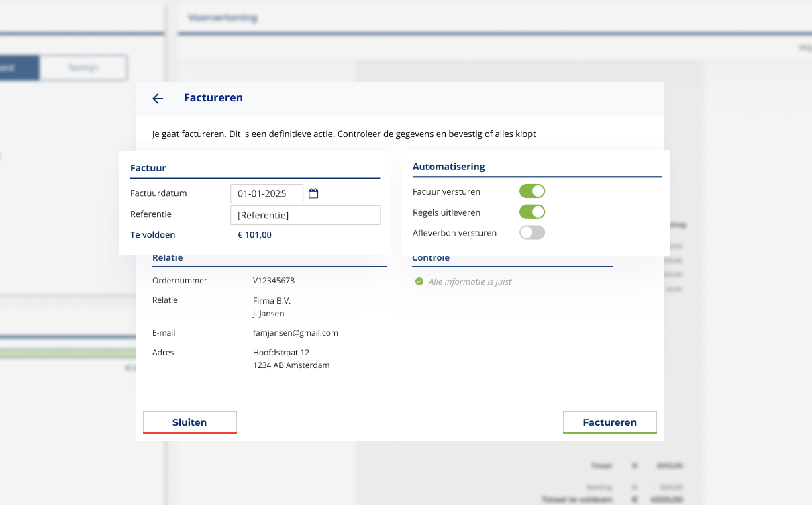Screen dimensions: 812x505
Task: Enable the Afleverbon versturen toggle
Action: (532, 233)
